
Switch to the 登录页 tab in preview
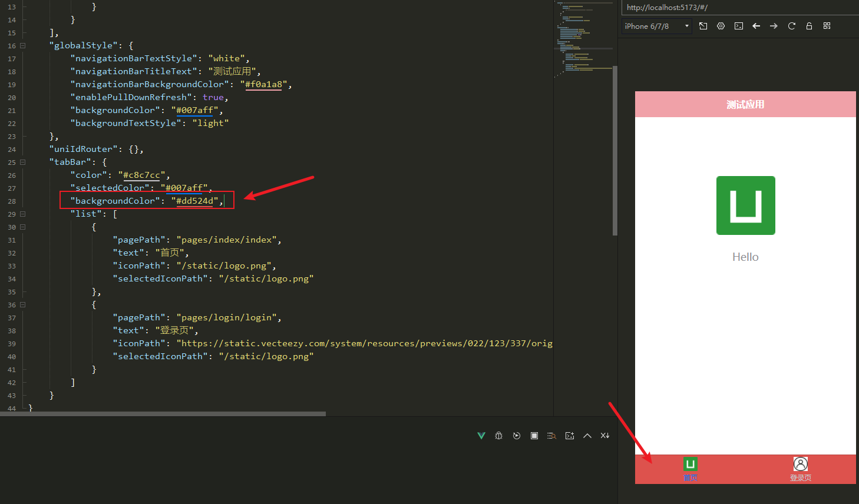[801, 469]
